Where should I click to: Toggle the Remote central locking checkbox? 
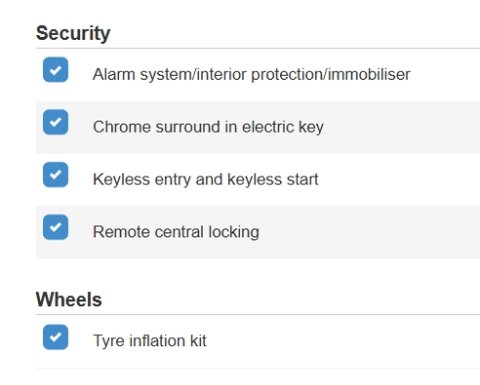(x=55, y=227)
